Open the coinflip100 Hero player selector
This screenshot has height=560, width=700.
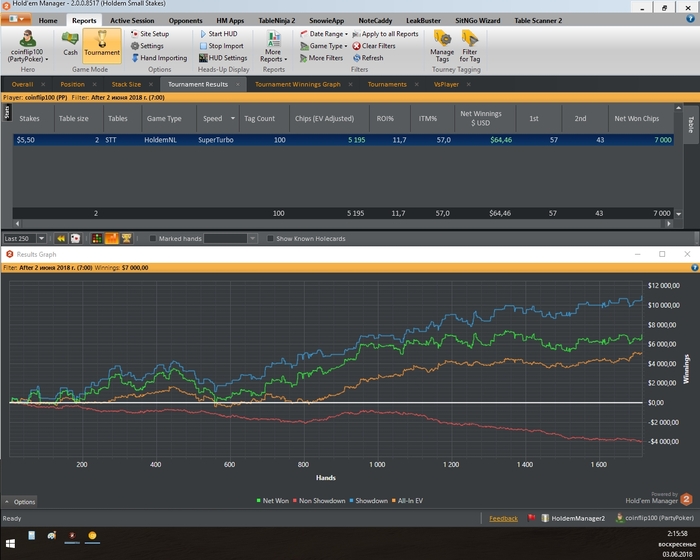pyautogui.click(x=28, y=46)
